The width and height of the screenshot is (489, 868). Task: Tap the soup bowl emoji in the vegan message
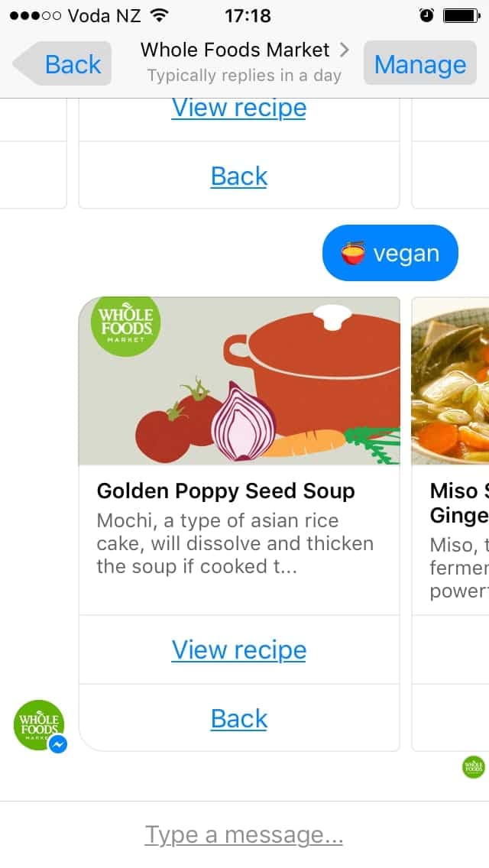[352, 253]
